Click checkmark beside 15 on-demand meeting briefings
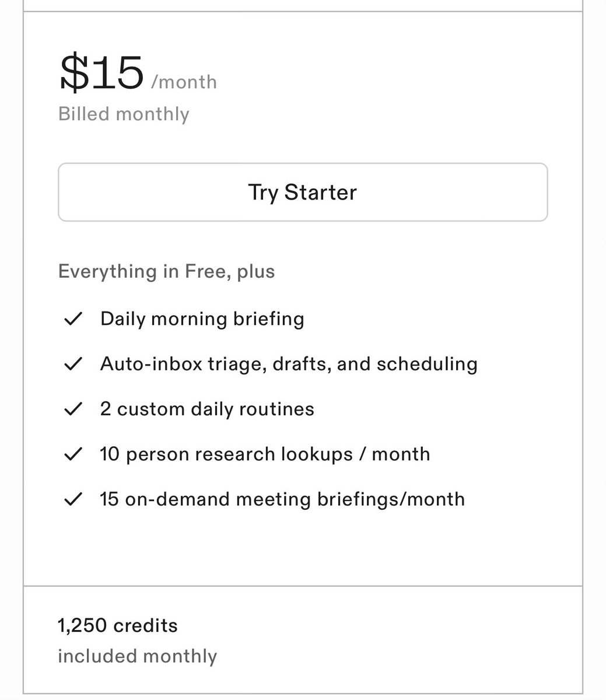 pos(72,499)
